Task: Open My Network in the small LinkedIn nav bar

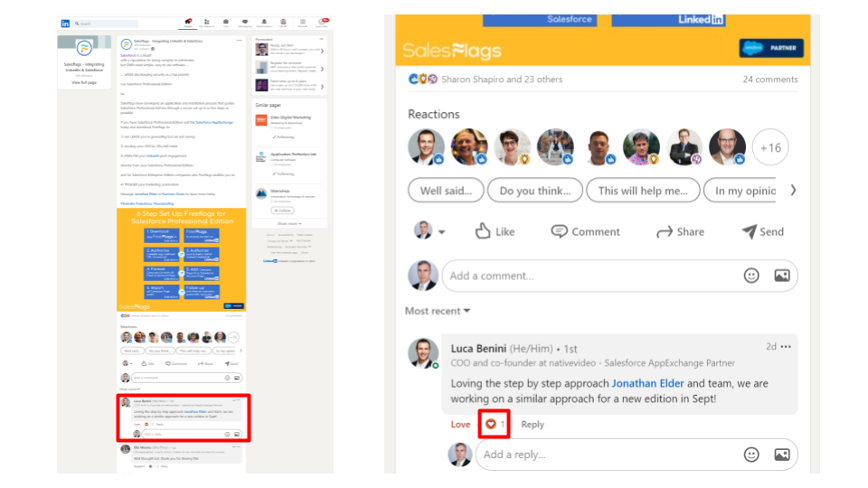Action: pos(206,23)
